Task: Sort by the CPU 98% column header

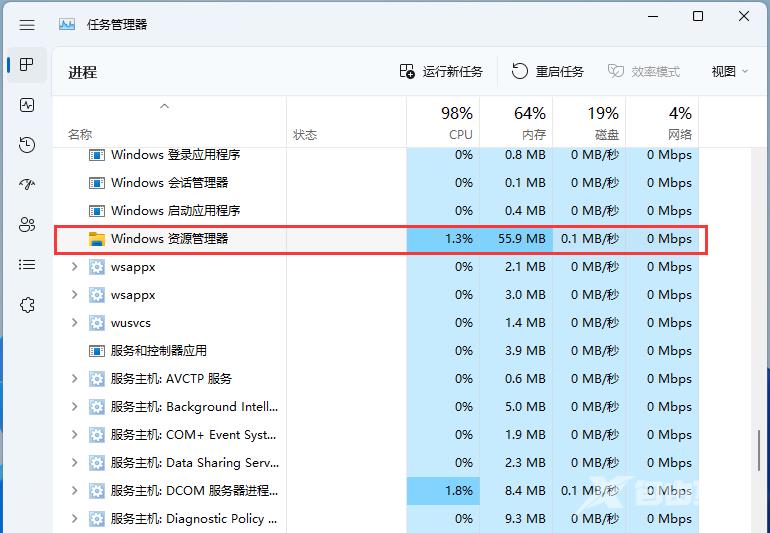Action: (443, 122)
